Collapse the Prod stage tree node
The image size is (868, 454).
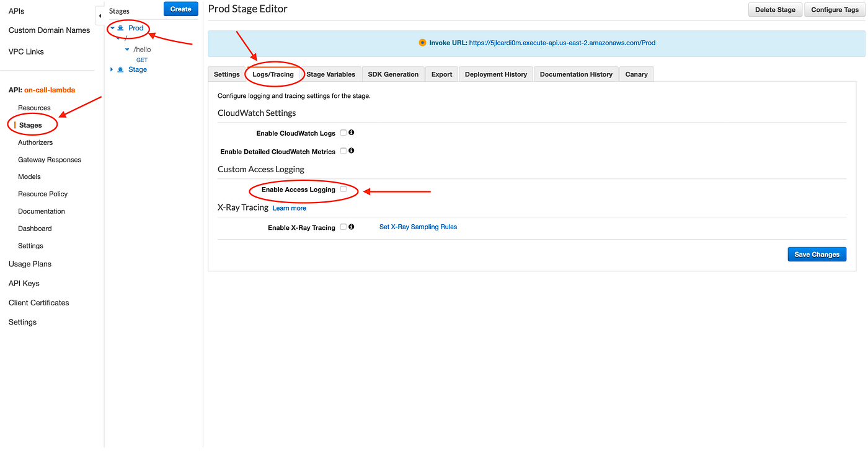coord(111,28)
